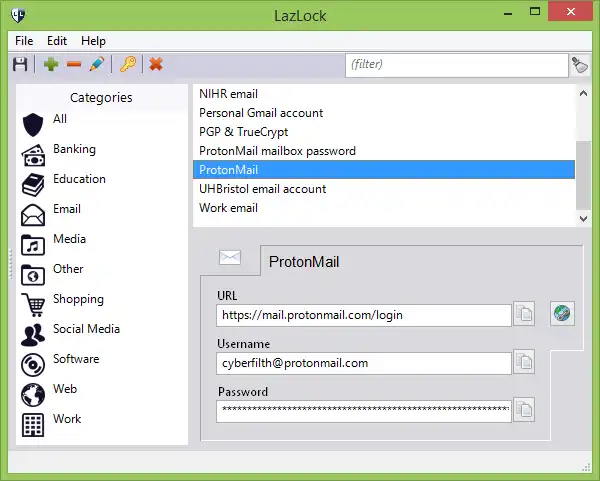Select the Work email entry
600x481 pixels.
tap(384, 208)
